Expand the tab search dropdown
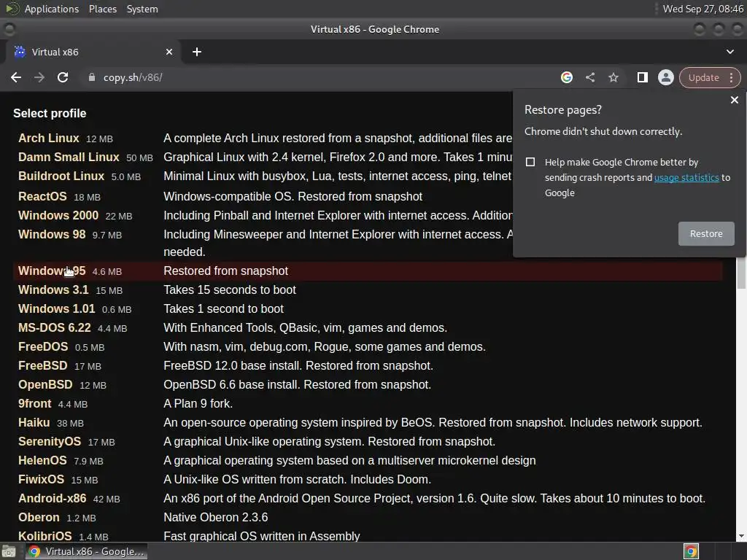The height and width of the screenshot is (560, 747). point(729,52)
